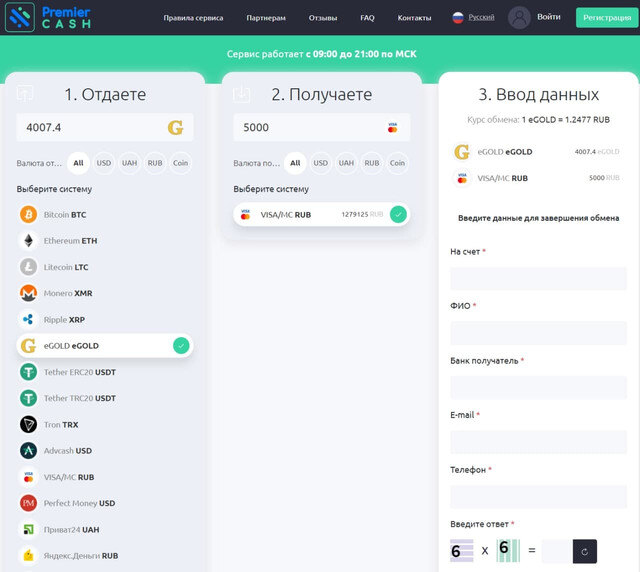Screen dimensions: 640x572
Task: Click the user avatar icon beside Войти
Action: point(519,17)
